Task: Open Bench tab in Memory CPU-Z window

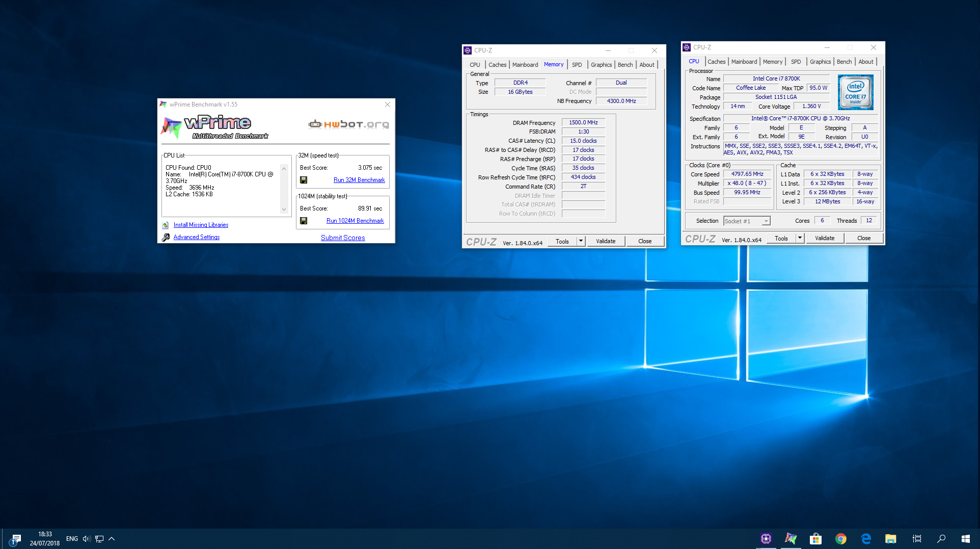Action: pyautogui.click(x=625, y=65)
